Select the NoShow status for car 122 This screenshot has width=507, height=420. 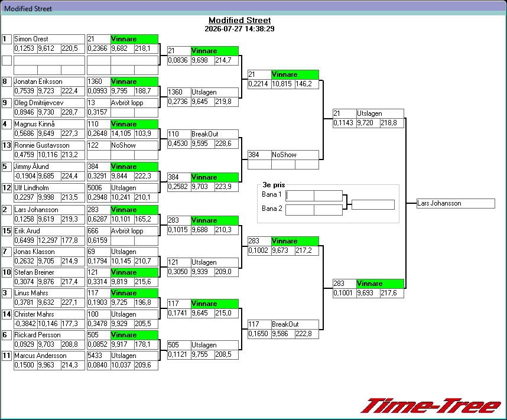click(x=134, y=145)
